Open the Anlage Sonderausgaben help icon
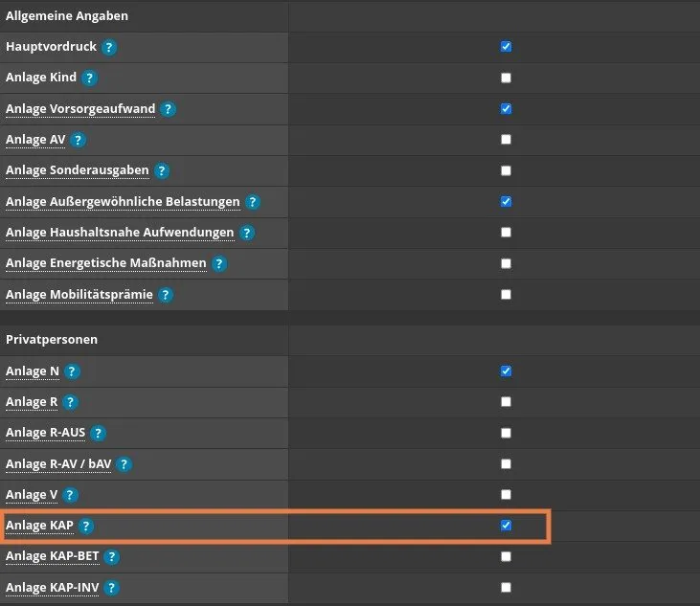 162,170
